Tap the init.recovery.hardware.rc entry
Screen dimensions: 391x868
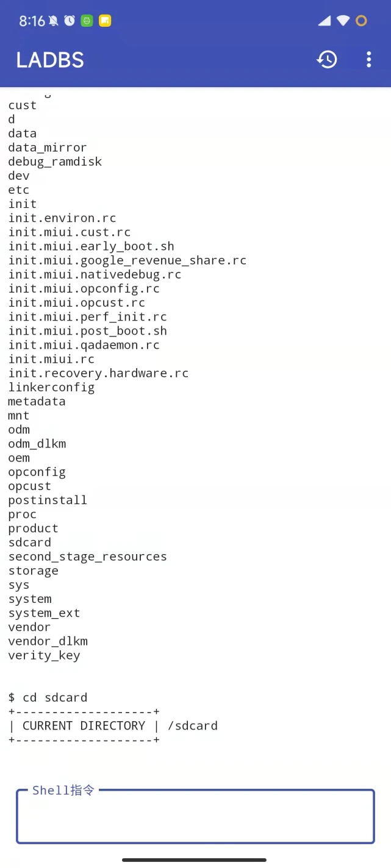(x=98, y=373)
